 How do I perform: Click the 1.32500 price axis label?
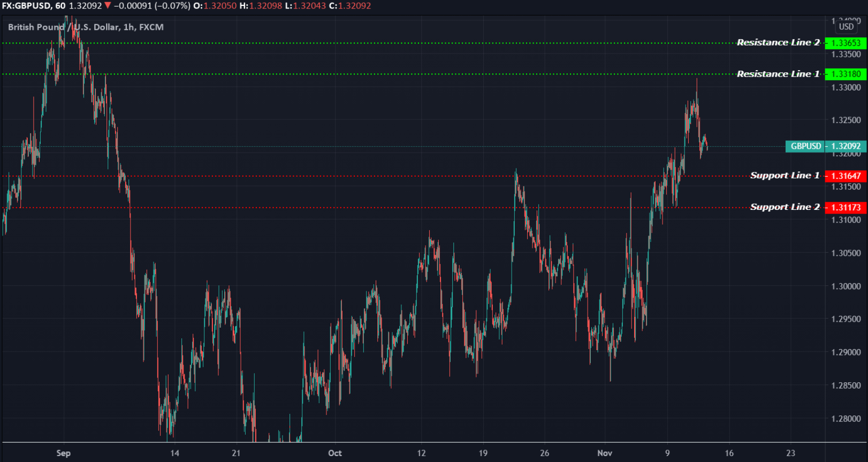(x=846, y=120)
